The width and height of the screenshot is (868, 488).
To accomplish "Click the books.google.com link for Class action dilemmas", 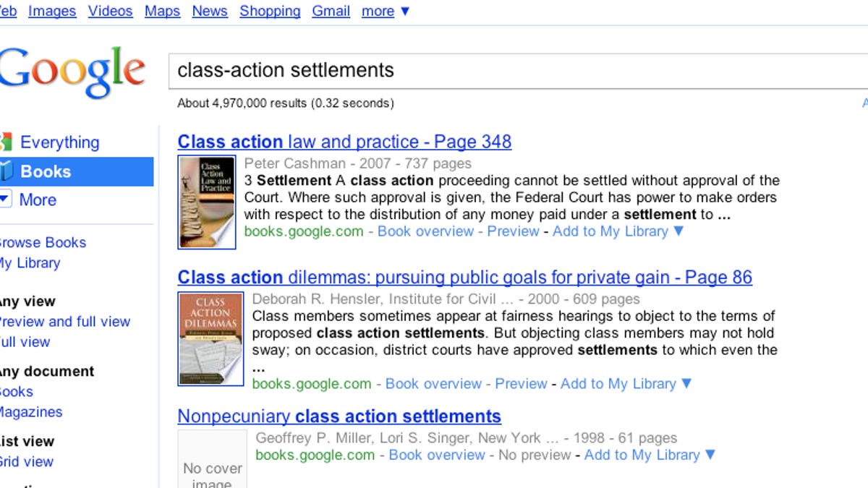I will [x=311, y=384].
